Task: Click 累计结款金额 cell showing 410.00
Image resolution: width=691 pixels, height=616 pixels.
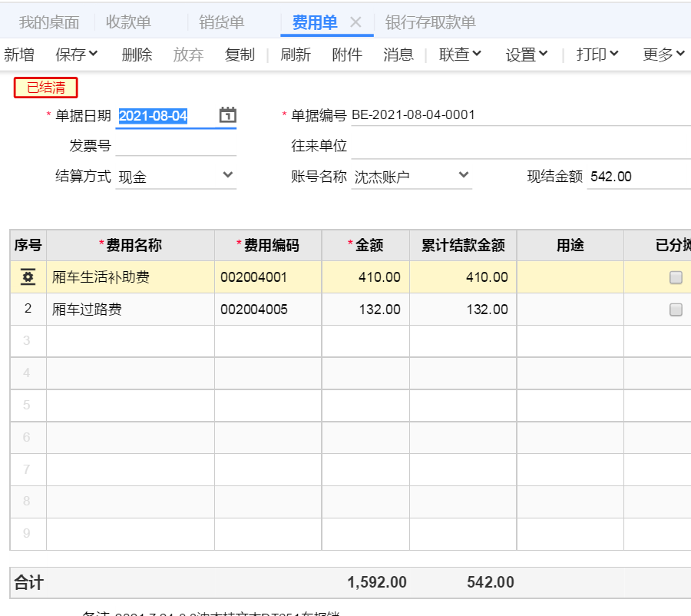Action: (463, 277)
